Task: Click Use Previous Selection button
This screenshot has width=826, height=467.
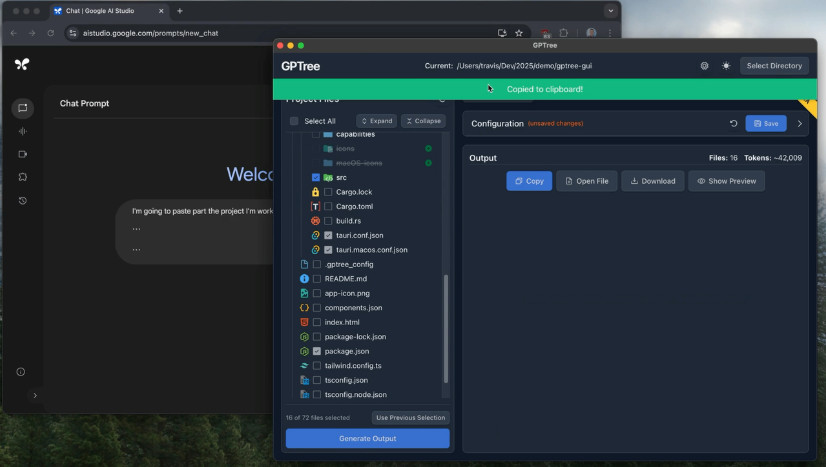Action: click(410, 418)
